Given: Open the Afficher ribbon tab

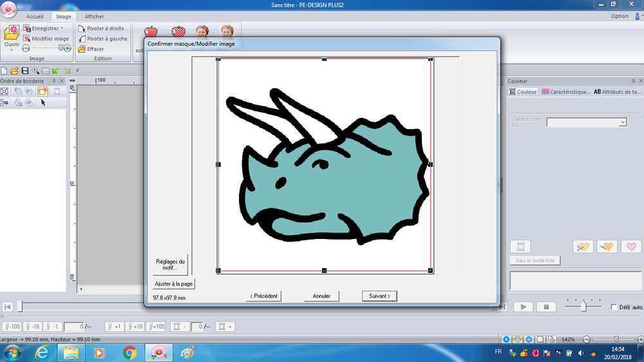Looking at the screenshot, I should (94, 17).
